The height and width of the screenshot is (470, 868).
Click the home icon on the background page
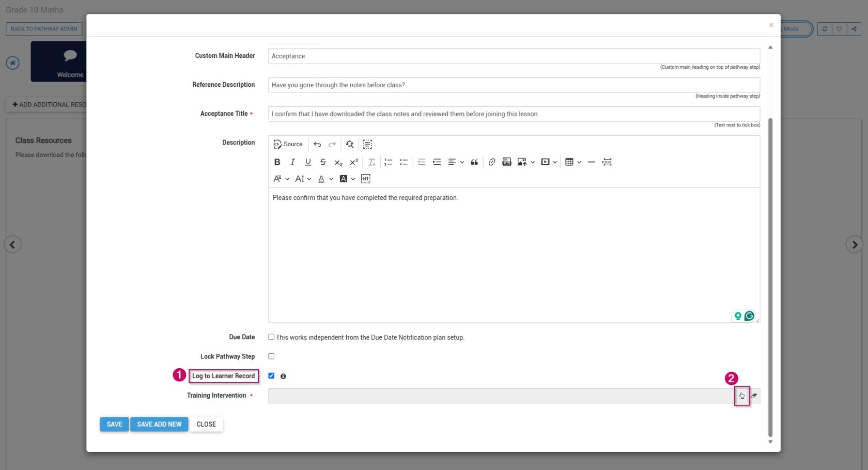pyautogui.click(x=13, y=63)
